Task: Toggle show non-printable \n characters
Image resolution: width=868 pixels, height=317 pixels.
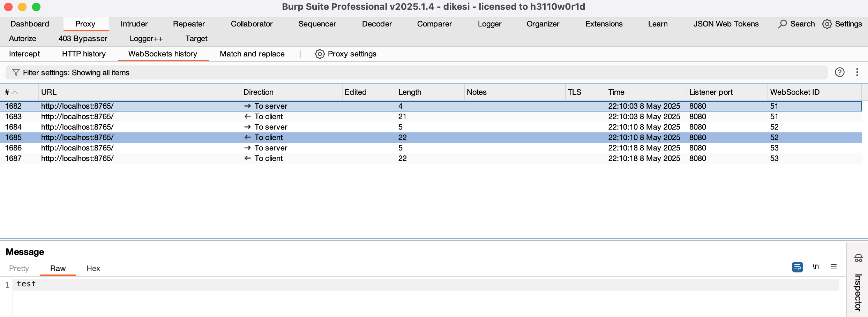Action: click(x=816, y=267)
